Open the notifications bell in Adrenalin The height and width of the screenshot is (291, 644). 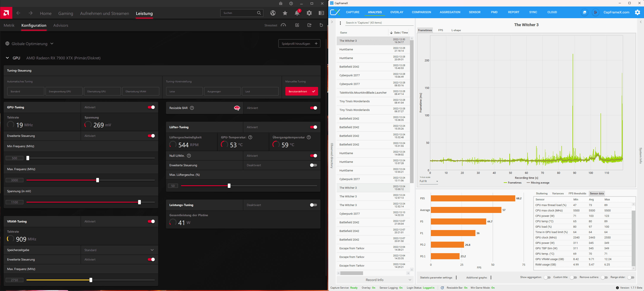pos(297,13)
